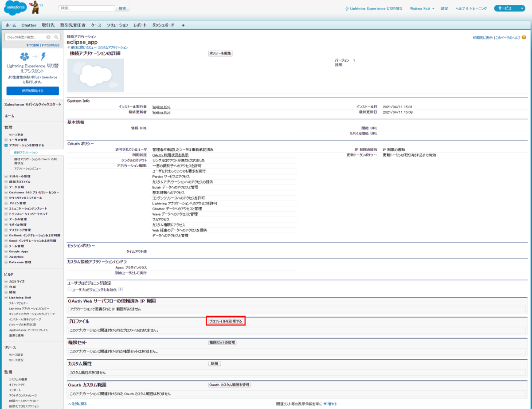This screenshot has width=532, height=409.
Task: Enable the ユーザプロビジョニングを有効化 checkbox
Action: pos(69,289)
